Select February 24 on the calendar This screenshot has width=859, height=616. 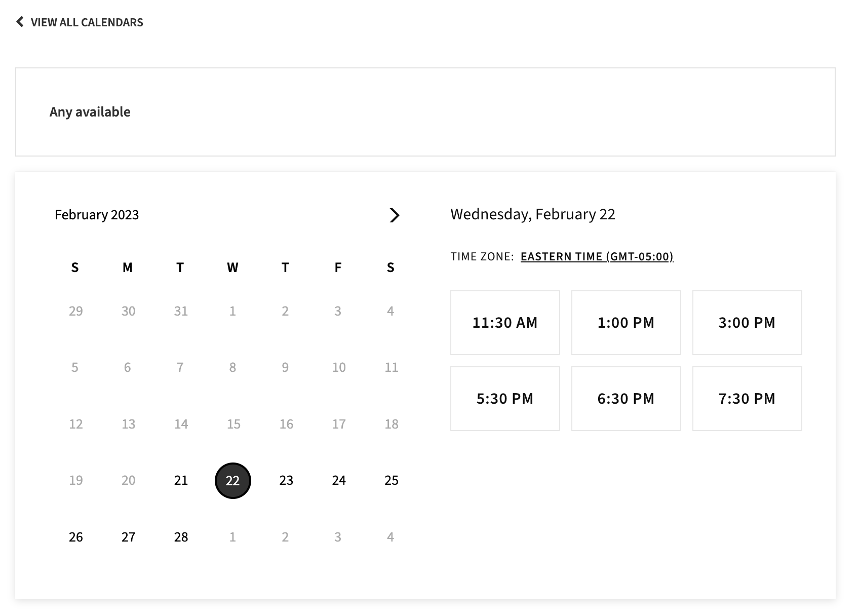click(x=338, y=480)
